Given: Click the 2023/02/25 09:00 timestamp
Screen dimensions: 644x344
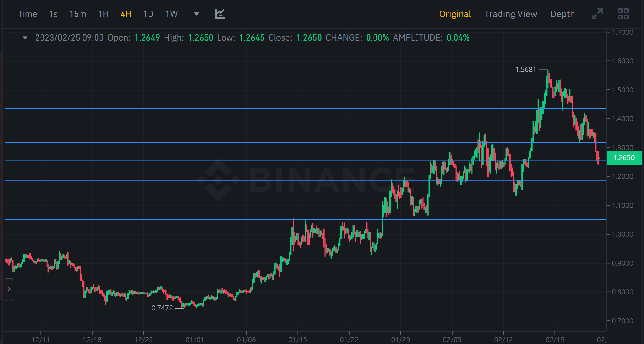Looking at the screenshot, I should pyautogui.click(x=69, y=38).
